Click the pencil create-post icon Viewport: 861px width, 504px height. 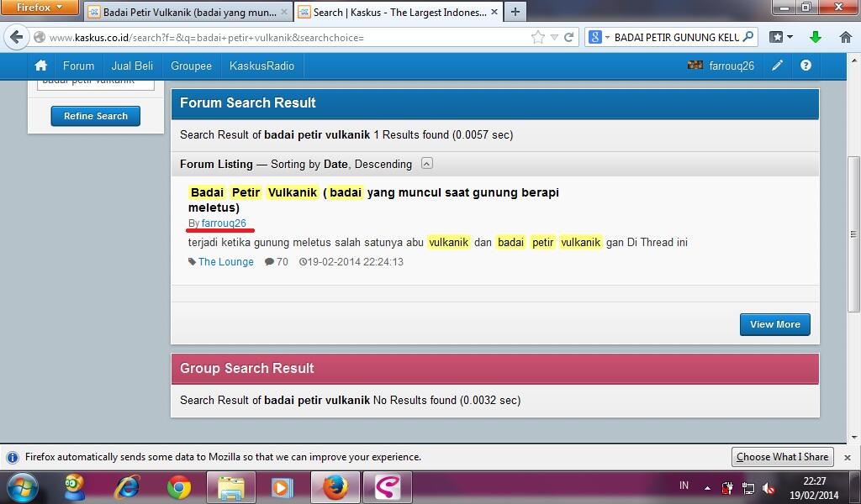(777, 66)
